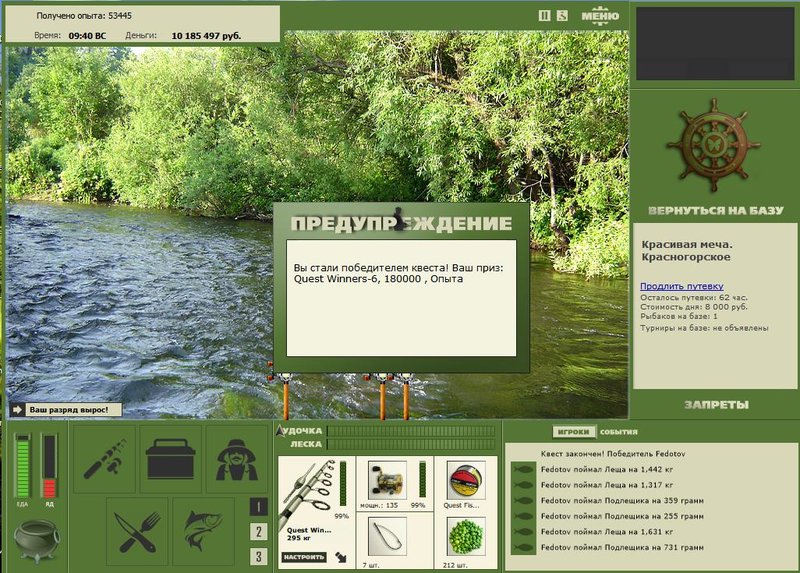Click the green ЕДА level gauge
The height and width of the screenshot is (573, 800).
[22, 466]
